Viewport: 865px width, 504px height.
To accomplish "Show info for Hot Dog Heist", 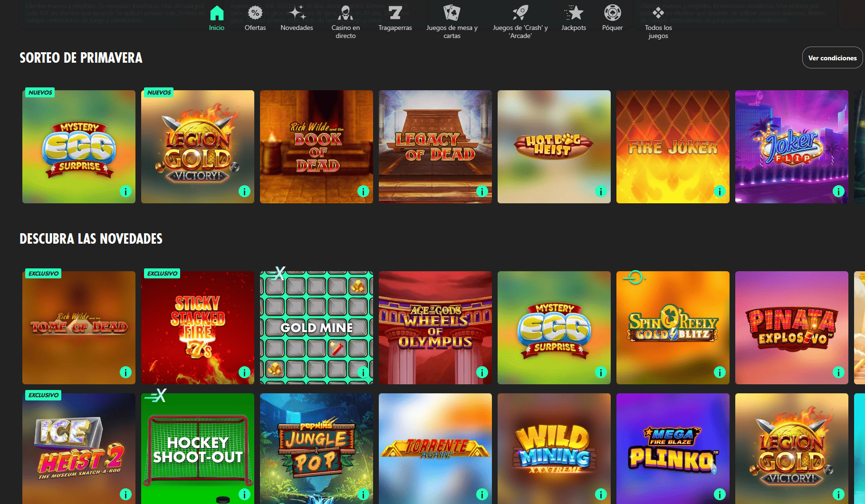I will [601, 191].
